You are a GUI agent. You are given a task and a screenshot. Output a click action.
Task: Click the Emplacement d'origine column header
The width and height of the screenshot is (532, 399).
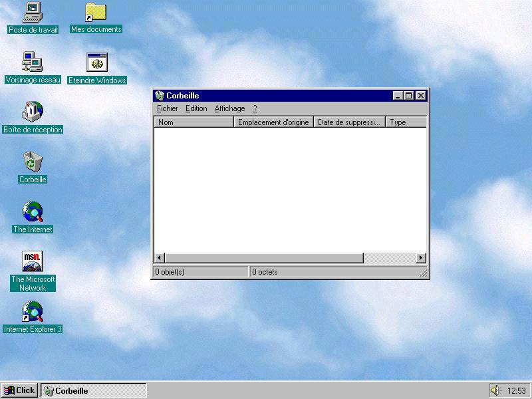[273, 122]
